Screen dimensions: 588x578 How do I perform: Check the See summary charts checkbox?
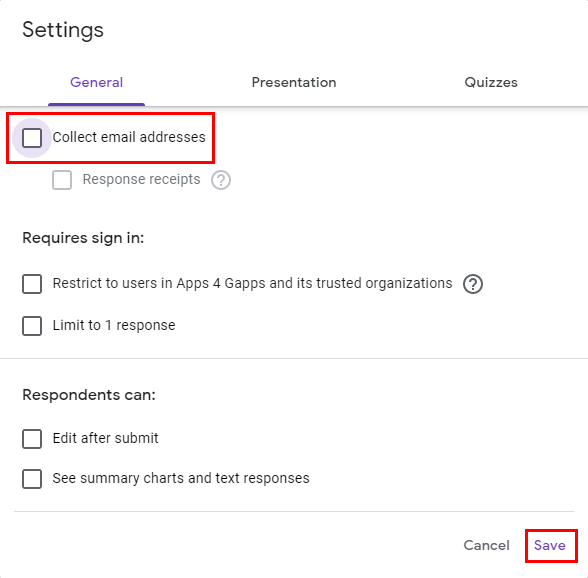point(32,479)
